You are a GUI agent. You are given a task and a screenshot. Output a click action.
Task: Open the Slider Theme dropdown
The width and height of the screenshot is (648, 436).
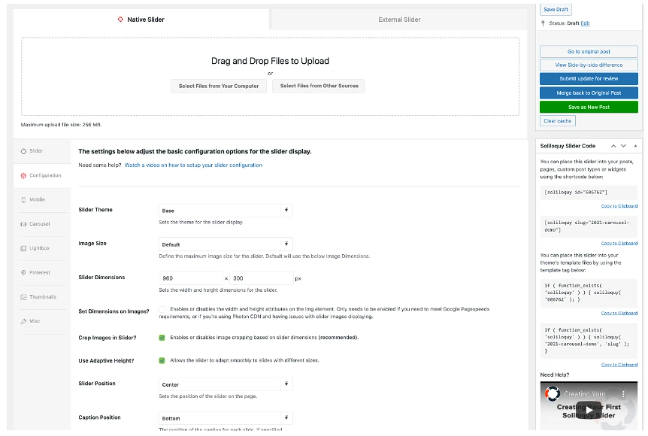point(225,210)
